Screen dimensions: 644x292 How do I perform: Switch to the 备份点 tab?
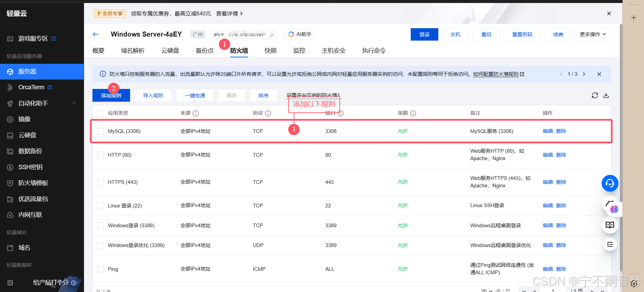(x=205, y=51)
